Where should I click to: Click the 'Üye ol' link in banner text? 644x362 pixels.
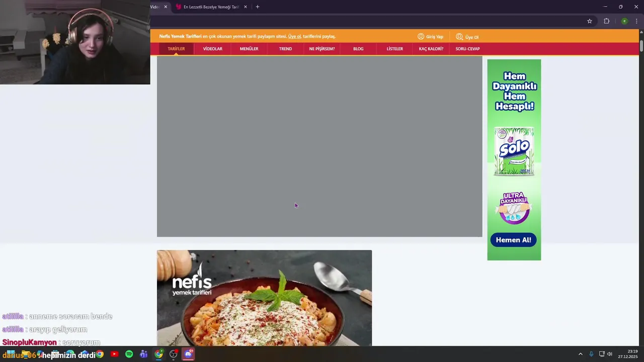coord(294,36)
